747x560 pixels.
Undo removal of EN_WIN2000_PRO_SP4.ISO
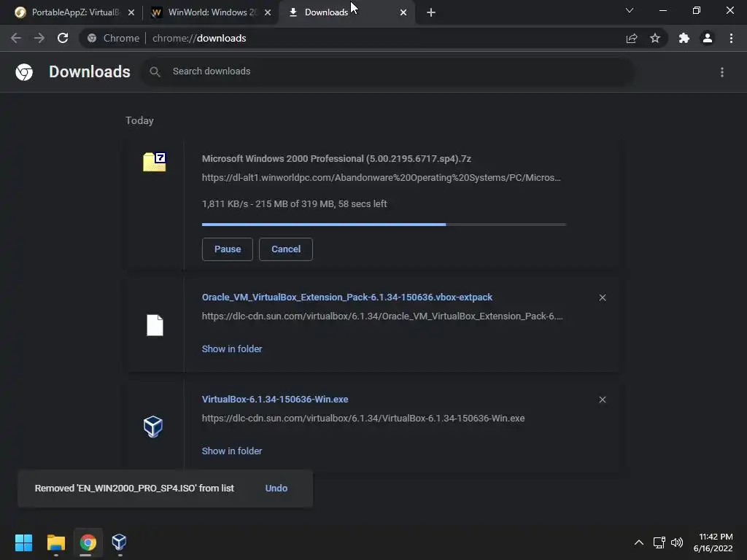(276, 488)
